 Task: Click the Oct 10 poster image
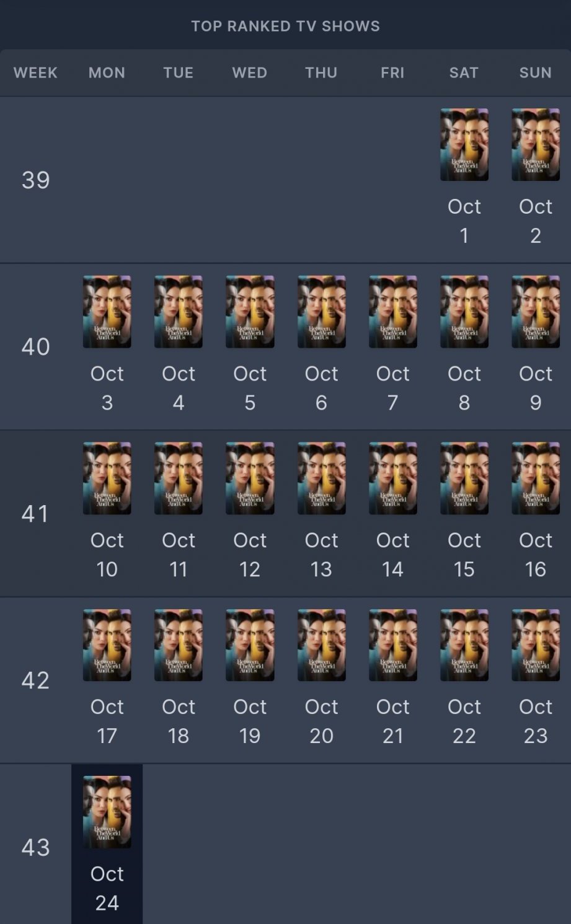point(107,478)
